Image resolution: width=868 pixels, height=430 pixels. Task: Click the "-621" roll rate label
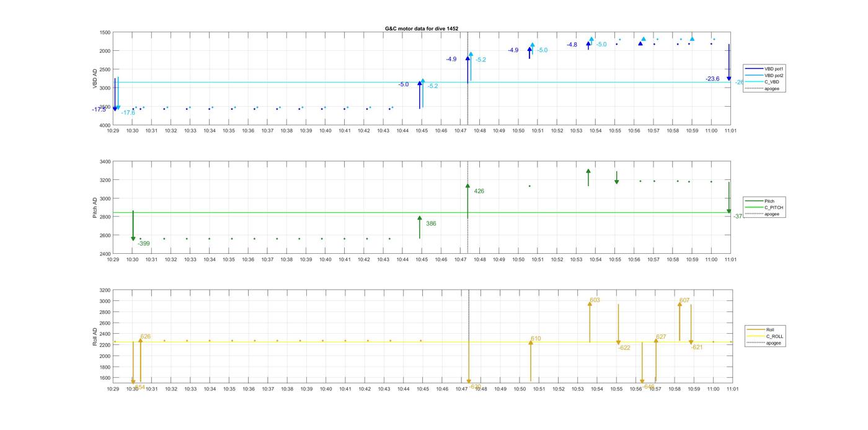697,347
